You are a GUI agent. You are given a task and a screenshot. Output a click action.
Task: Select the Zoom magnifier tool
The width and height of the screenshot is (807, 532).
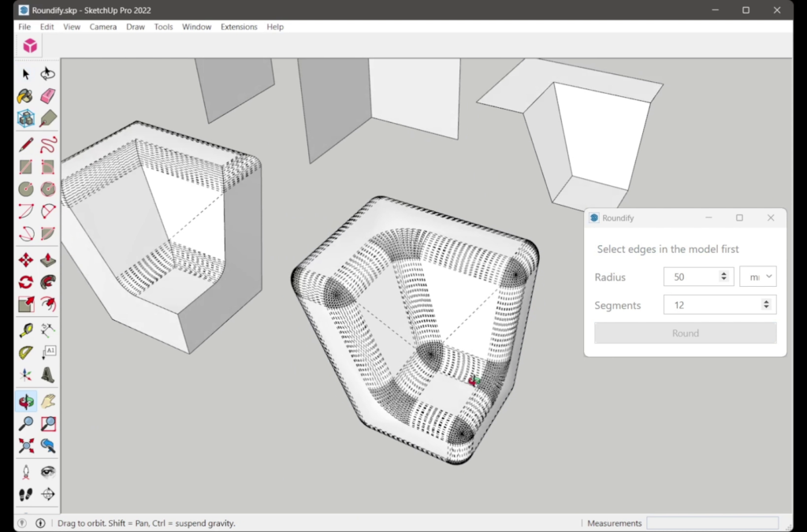(x=26, y=423)
